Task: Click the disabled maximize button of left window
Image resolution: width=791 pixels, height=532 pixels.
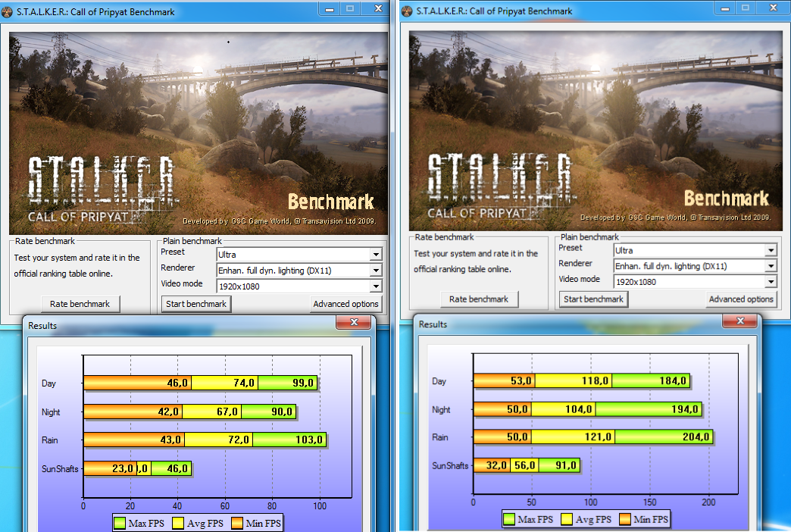Action: click(x=350, y=8)
